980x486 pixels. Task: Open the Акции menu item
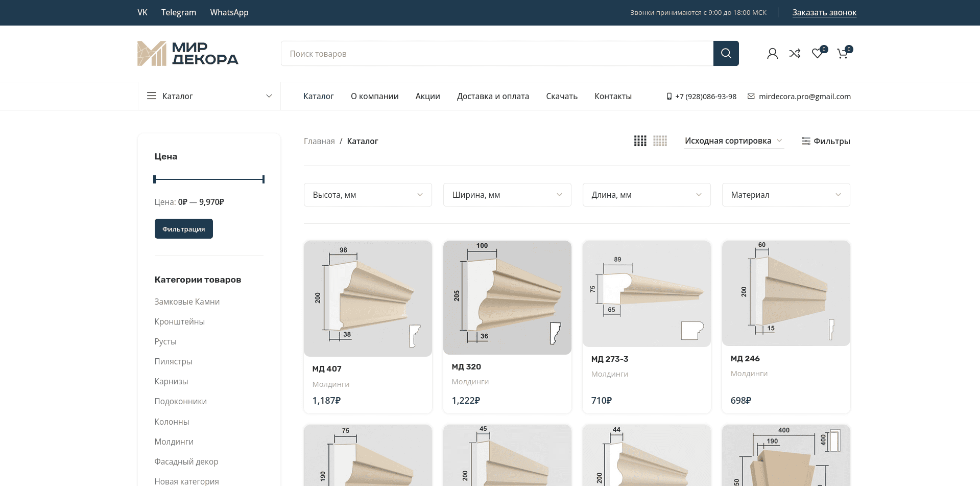coord(427,96)
